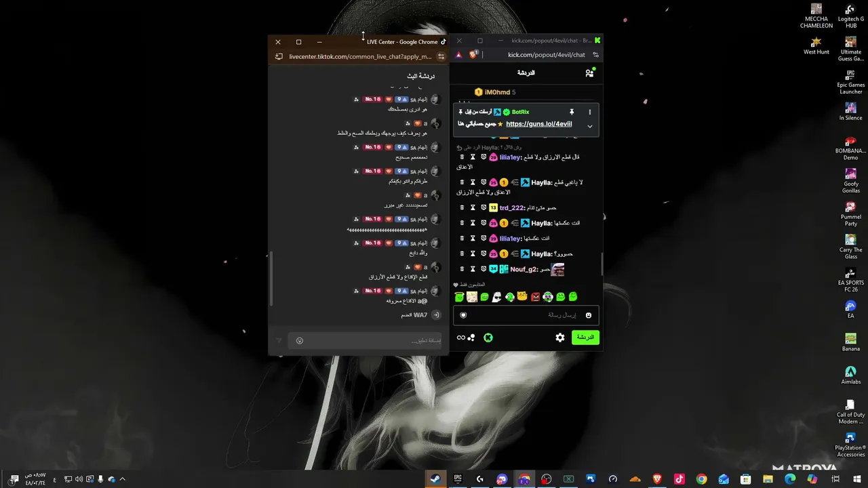Click Nouf_g2 message image thumbnail

click(557, 269)
